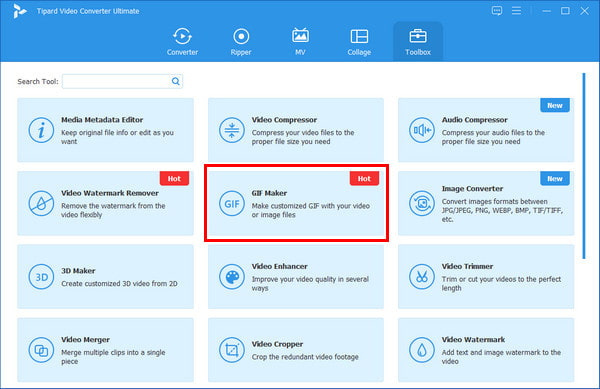Click the GIF Maker title
Screen dimensions: 600x389
pos(269,193)
